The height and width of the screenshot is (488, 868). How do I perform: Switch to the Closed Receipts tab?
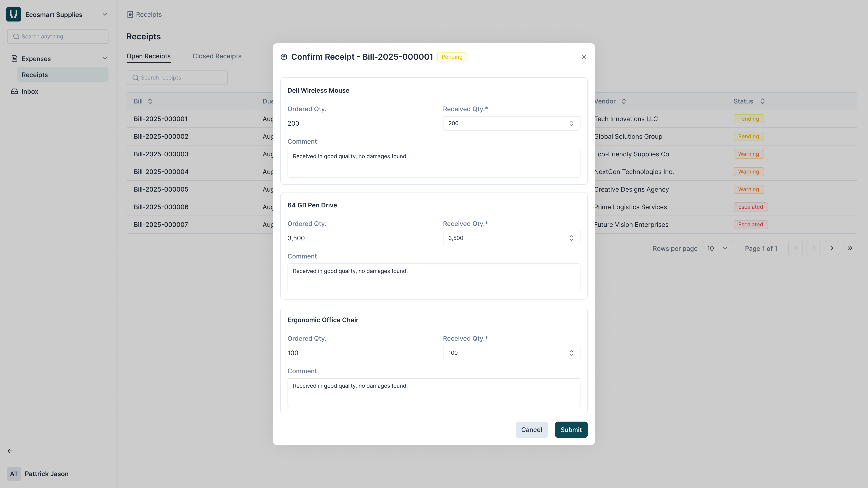[217, 56]
